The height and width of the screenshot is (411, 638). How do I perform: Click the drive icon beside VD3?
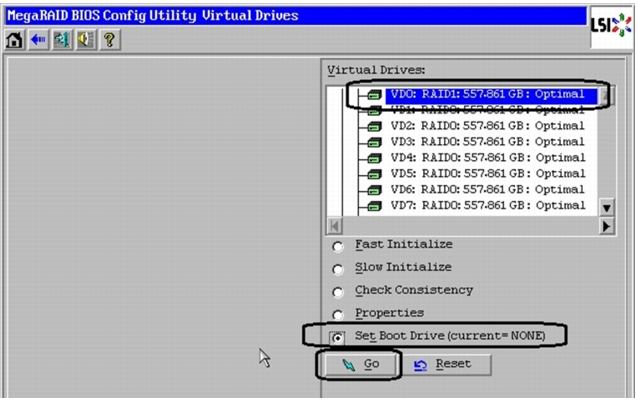[x=374, y=142]
